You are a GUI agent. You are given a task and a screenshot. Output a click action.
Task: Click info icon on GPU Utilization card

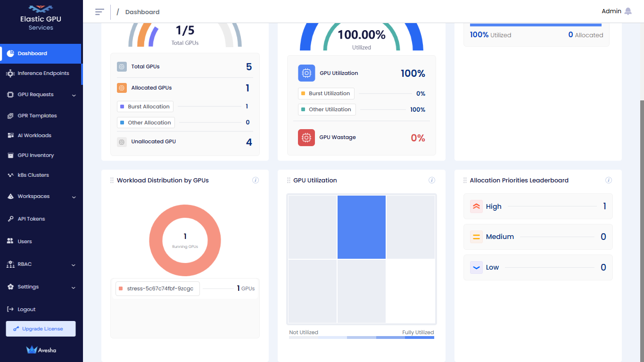[432, 180]
